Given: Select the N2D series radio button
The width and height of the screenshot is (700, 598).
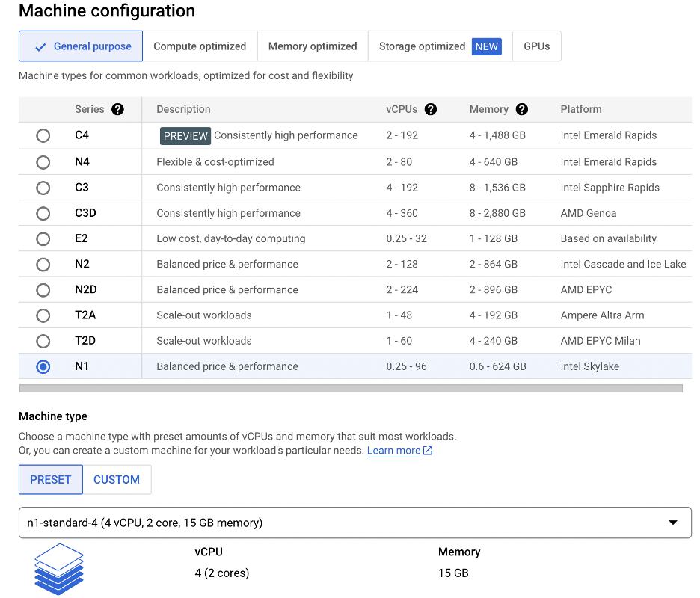Looking at the screenshot, I should (x=43, y=290).
